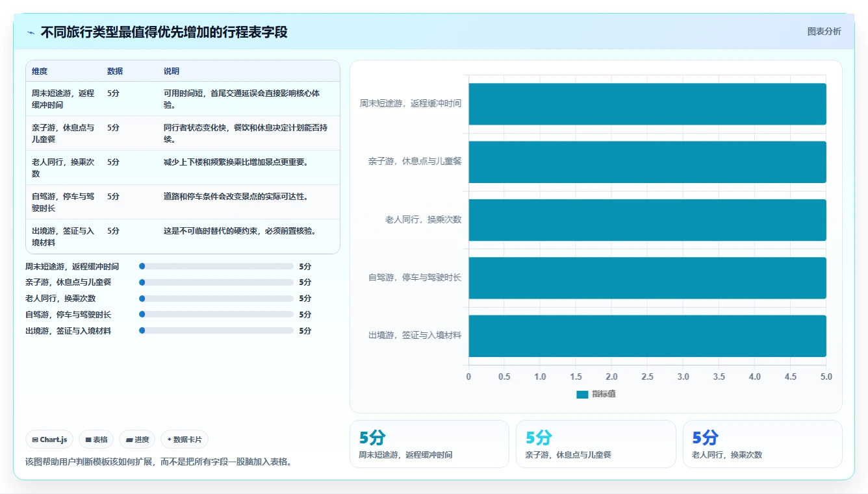Screen dimensions: 868x494
Task: Select the 数据卡片 tag pill
Action: click(185, 439)
